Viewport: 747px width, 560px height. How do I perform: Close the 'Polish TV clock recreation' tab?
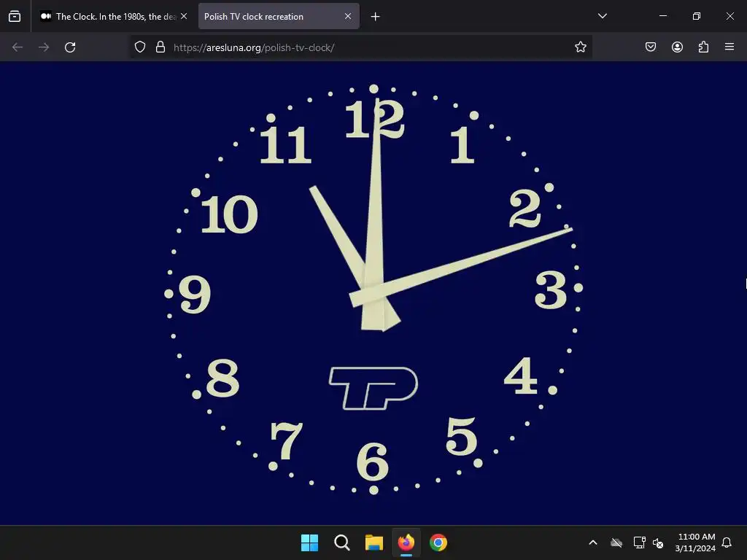pos(348,16)
